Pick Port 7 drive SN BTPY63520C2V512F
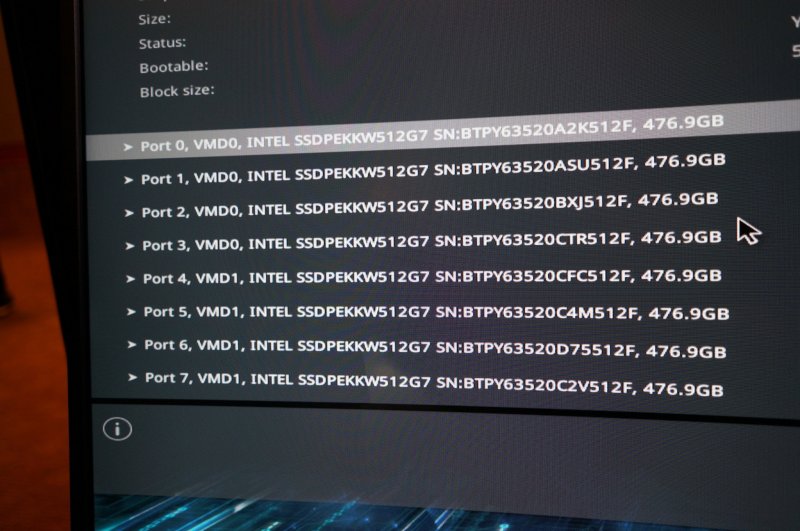 tap(434, 384)
